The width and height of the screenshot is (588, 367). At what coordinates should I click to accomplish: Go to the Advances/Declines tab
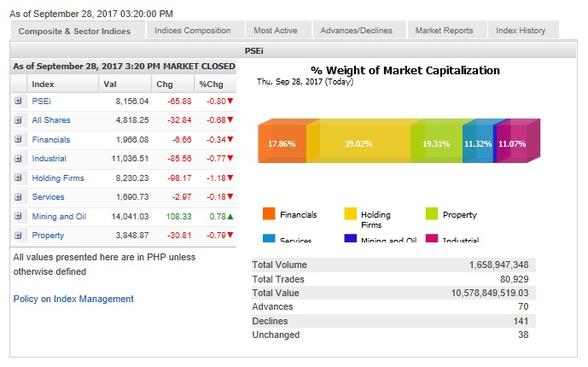click(356, 31)
